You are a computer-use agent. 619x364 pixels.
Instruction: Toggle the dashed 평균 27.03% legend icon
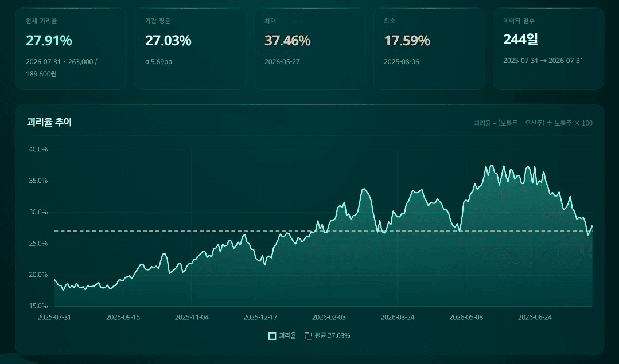308,335
